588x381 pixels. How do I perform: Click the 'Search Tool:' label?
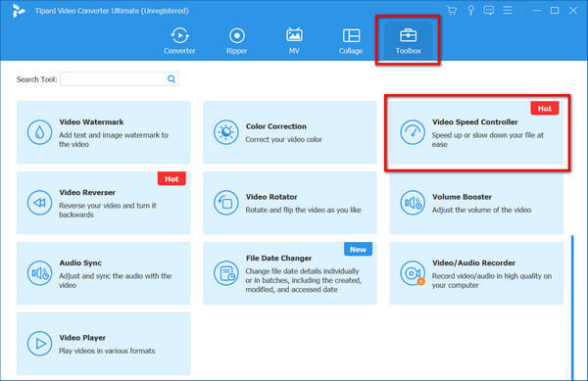coord(37,79)
